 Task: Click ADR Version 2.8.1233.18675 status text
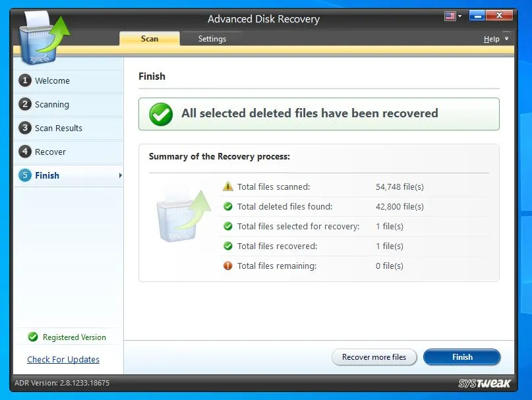click(x=62, y=383)
